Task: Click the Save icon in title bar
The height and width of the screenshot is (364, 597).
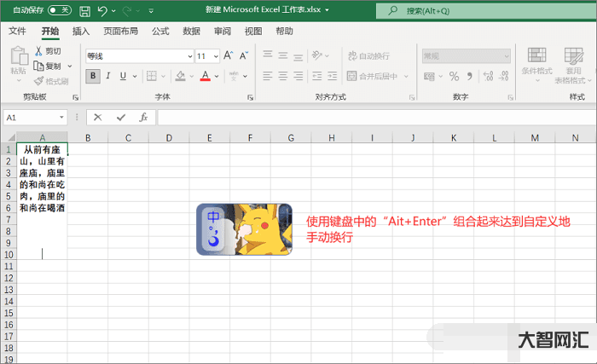Action: (x=84, y=10)
